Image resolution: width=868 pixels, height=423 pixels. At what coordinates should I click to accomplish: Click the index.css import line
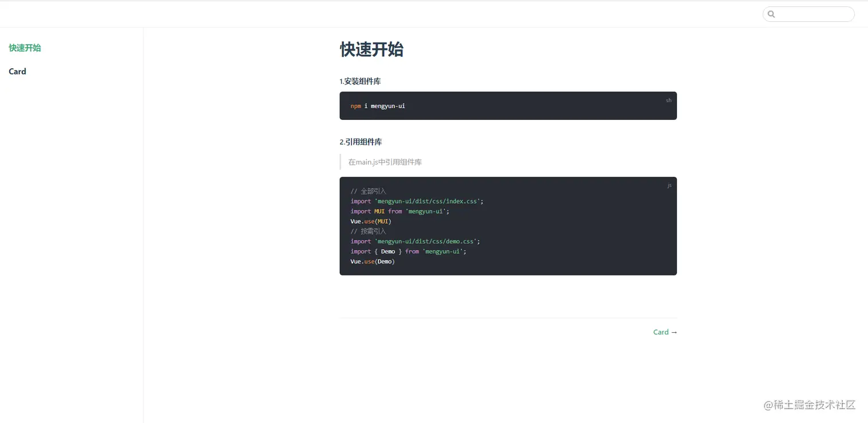coord(417,201)
